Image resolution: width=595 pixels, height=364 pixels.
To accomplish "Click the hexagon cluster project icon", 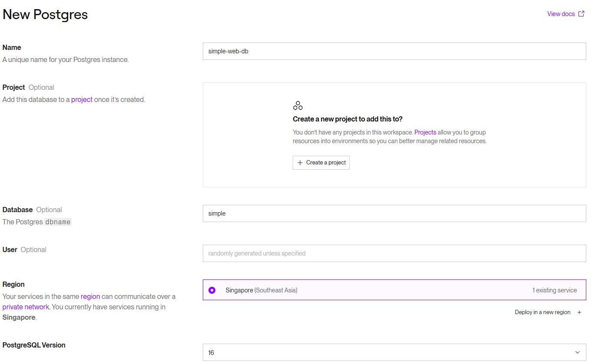I will coord(297,105).
